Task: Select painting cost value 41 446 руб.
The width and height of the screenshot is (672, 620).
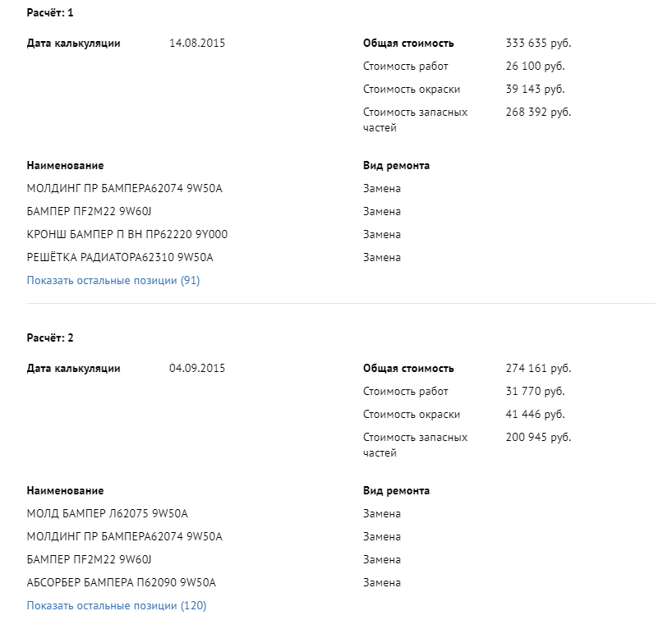Action: (535, 415)
